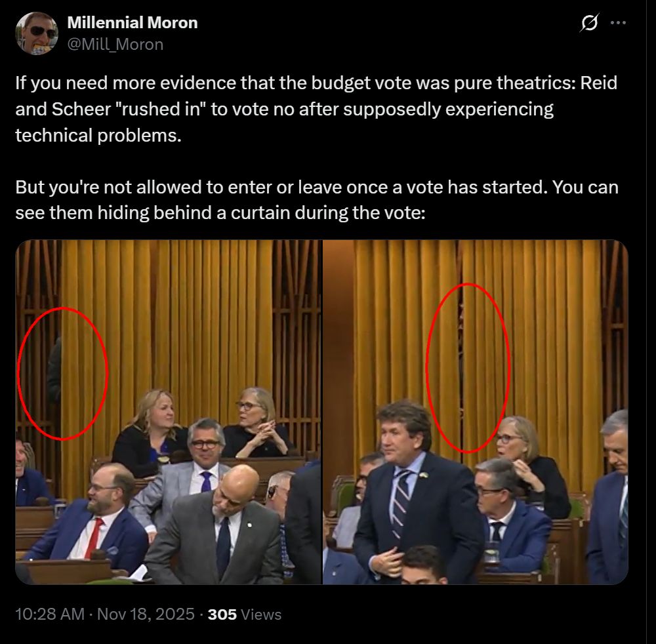Viewport: 656px width, 644px height.
Task: Click the first paragraph about budget vote theatrics
Action: (x=316, y=109)
